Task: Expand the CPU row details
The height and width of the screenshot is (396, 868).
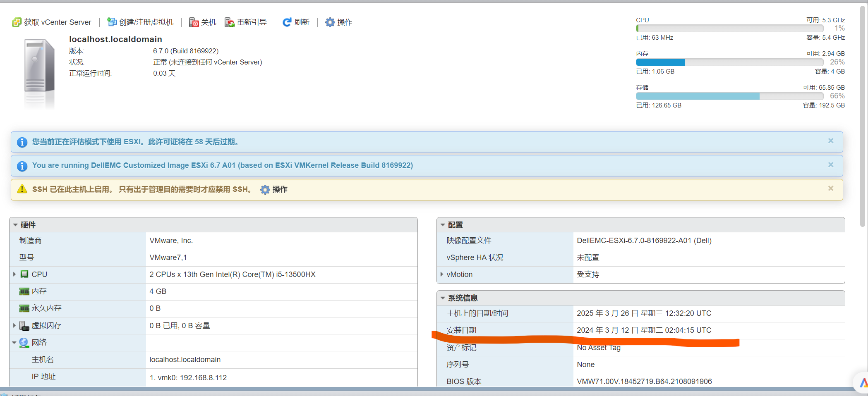Action: coord(14,274)
